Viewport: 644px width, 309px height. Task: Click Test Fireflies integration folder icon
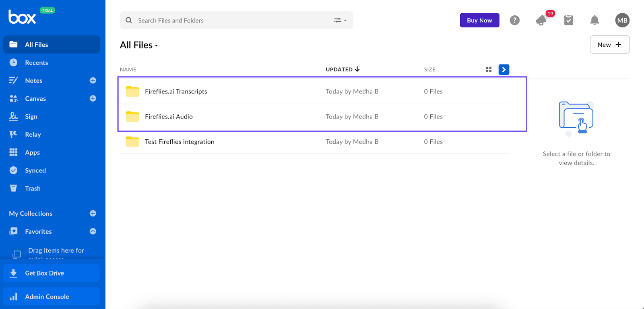coord(132,141)
